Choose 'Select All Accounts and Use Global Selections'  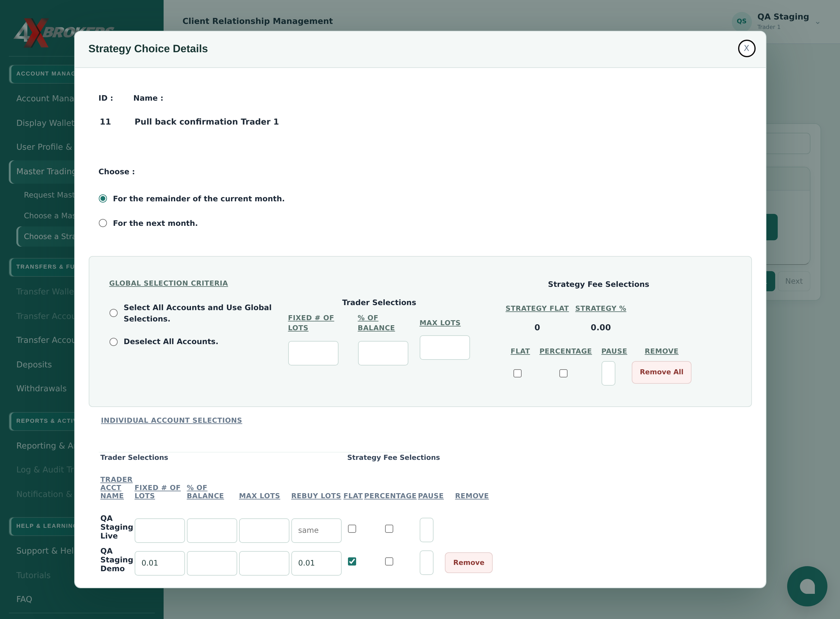click(x=114, y=313)
